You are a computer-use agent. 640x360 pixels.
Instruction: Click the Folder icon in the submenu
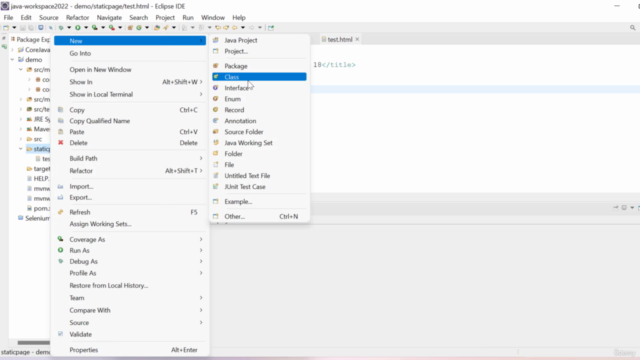coord(216,153)
